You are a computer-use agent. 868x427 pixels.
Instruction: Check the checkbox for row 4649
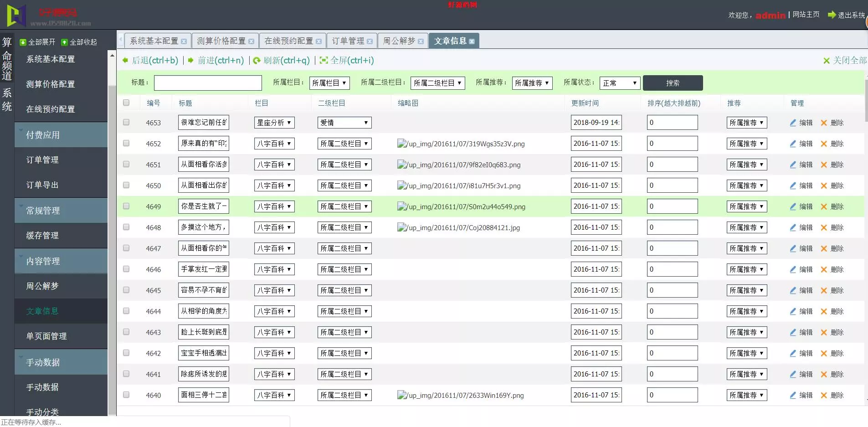(126, 206)
